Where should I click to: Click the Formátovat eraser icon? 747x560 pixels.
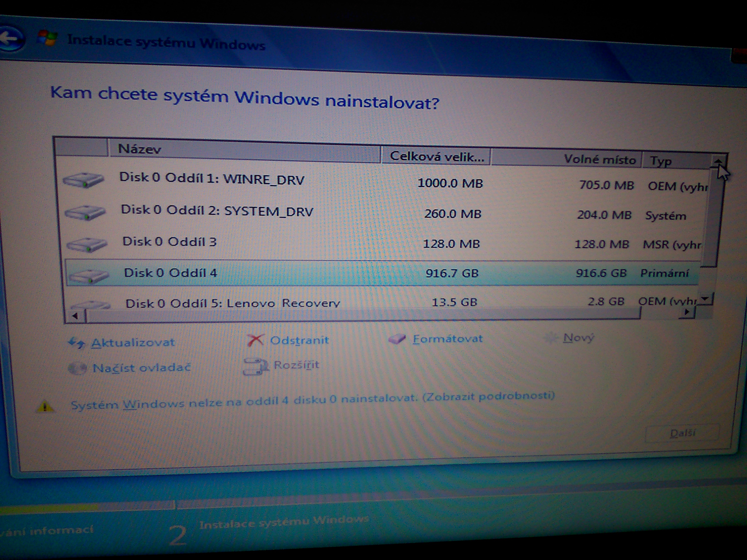click(x=397, y=339)
